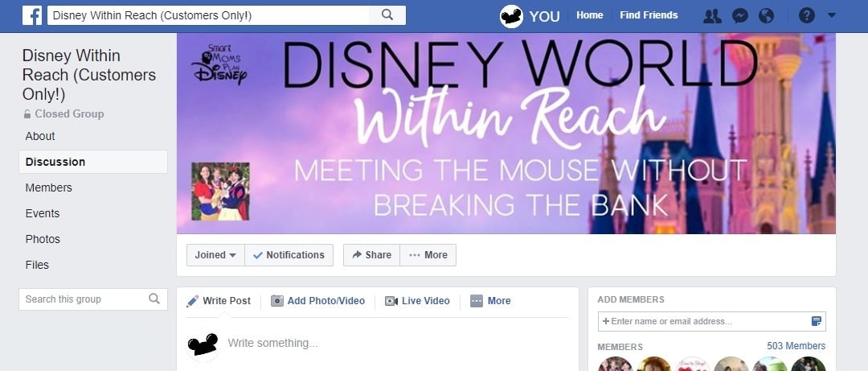Click the ADD MEMBERS heading
The height and width of the screenshot is (371, 868).
(631, 299)
